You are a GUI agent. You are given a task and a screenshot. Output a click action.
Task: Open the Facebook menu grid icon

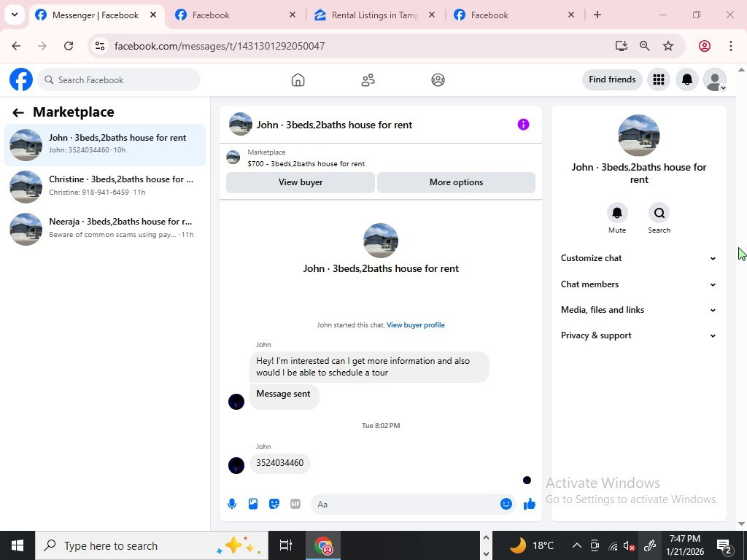659,79
